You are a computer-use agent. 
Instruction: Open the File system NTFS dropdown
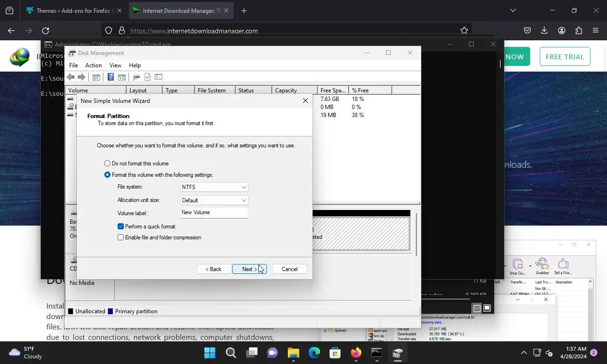coord(214,187)
